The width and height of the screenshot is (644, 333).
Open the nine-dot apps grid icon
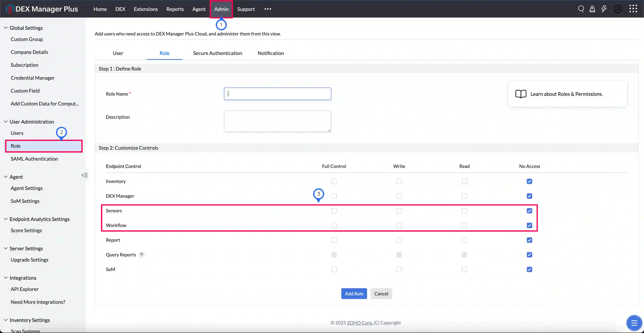click(x=633, y=9)
